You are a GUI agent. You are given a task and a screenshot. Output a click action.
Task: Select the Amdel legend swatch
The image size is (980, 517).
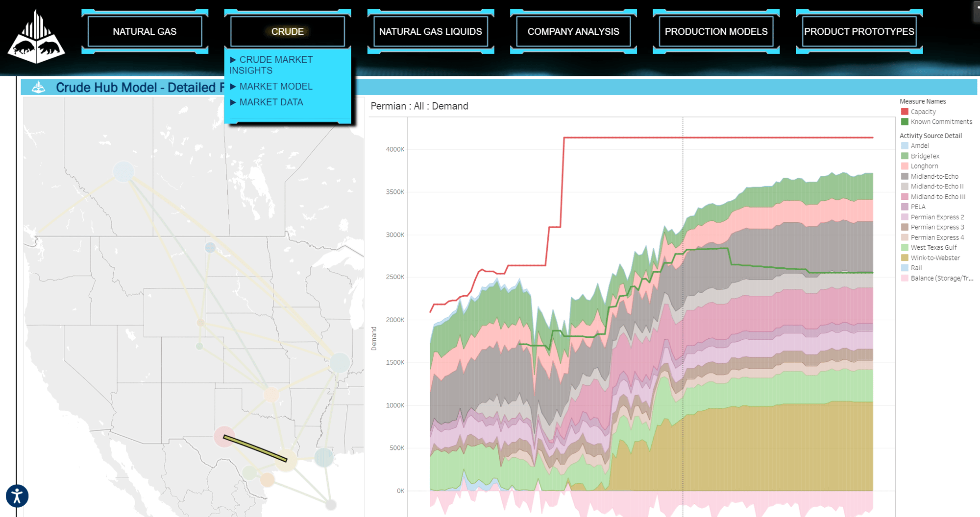point(905,146)
